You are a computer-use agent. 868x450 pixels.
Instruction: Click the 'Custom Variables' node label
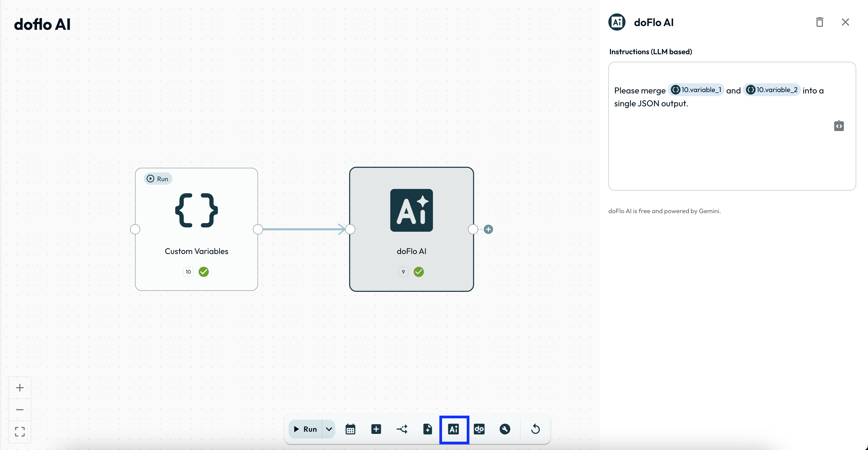[196, 251]
